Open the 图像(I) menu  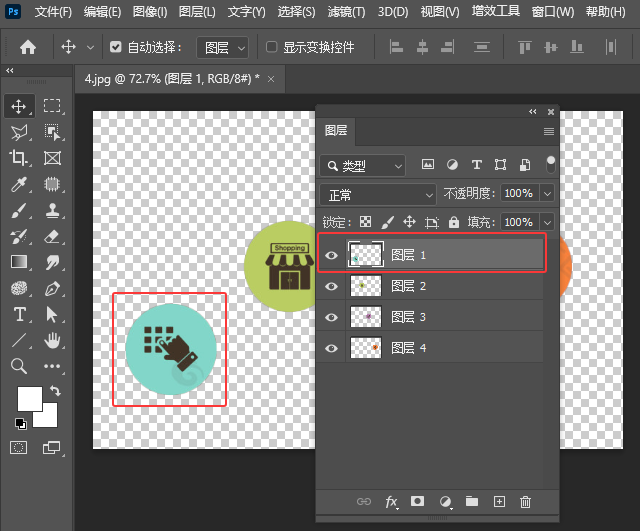(150, 12)
